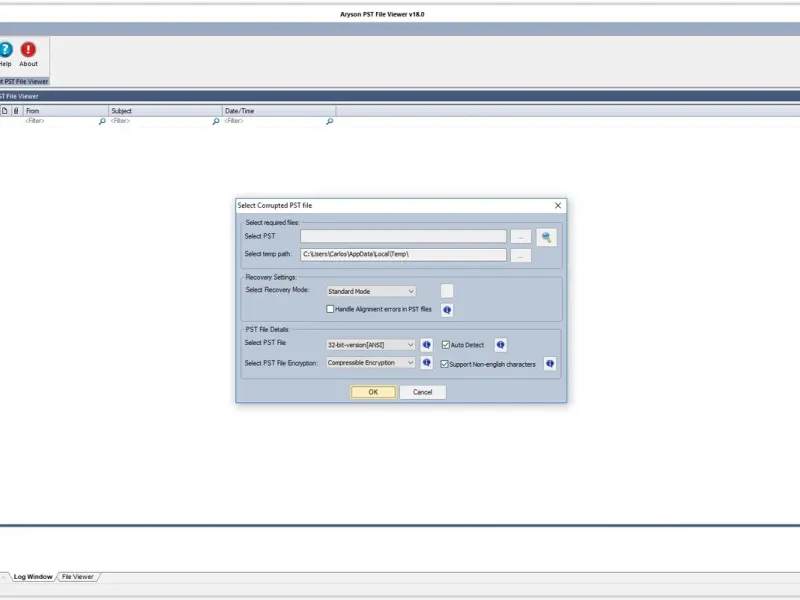Click the From column filter search icon
This screenshot has width=800, height=600.
[102, 121]
